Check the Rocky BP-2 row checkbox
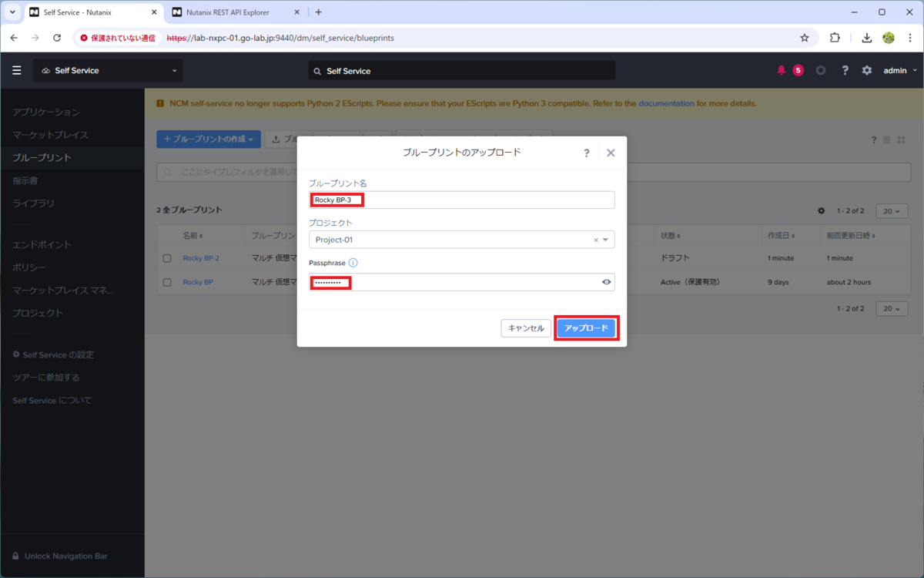This screenshot has height=578, width=924. click(167, 258)
